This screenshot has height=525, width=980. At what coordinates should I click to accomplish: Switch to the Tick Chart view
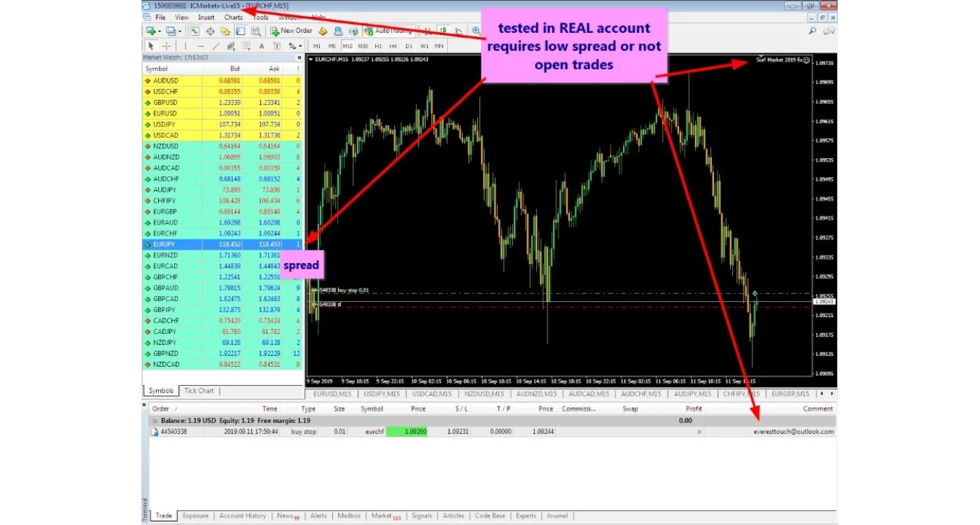point(198,391)
